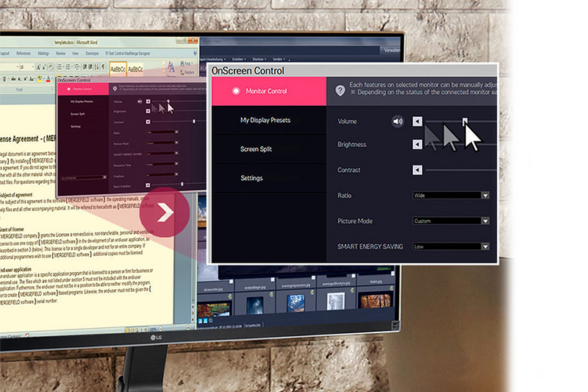Expand SMART ENERGY SAVING dropdown showing Low
The width and height of the screenshot is (588, 392).
point(451,246)
